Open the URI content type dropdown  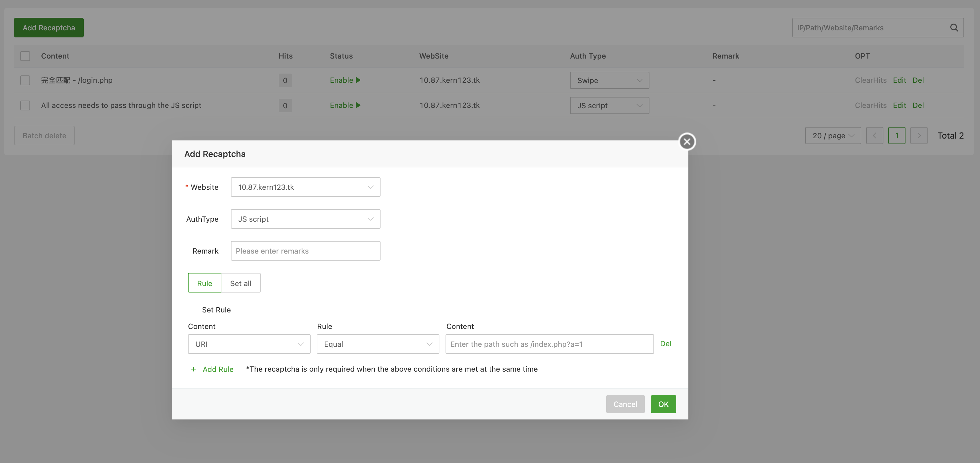tap(249, 344)
